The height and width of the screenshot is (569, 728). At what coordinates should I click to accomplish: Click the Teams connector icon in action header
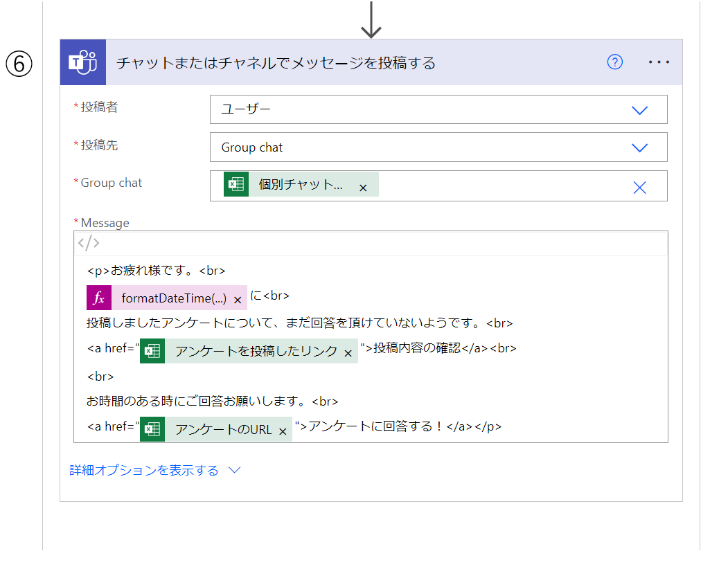pos(83,62)
